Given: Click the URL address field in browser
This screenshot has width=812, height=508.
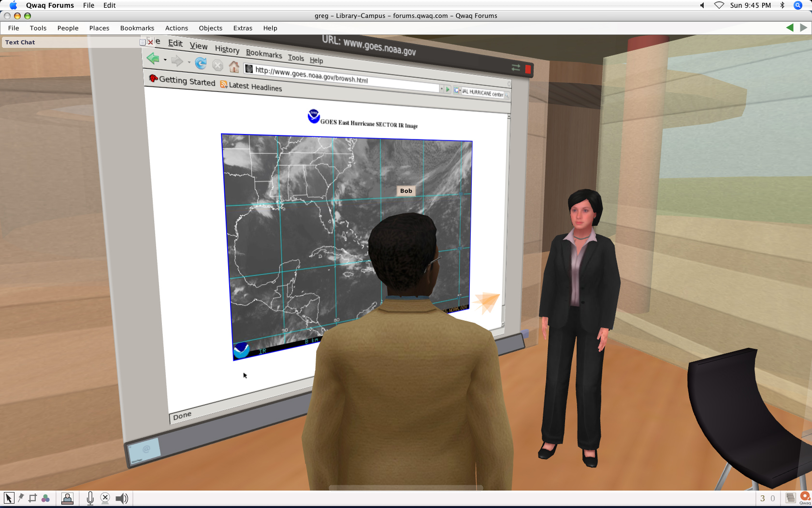Looking at the screenshot, I should point(341,78).
